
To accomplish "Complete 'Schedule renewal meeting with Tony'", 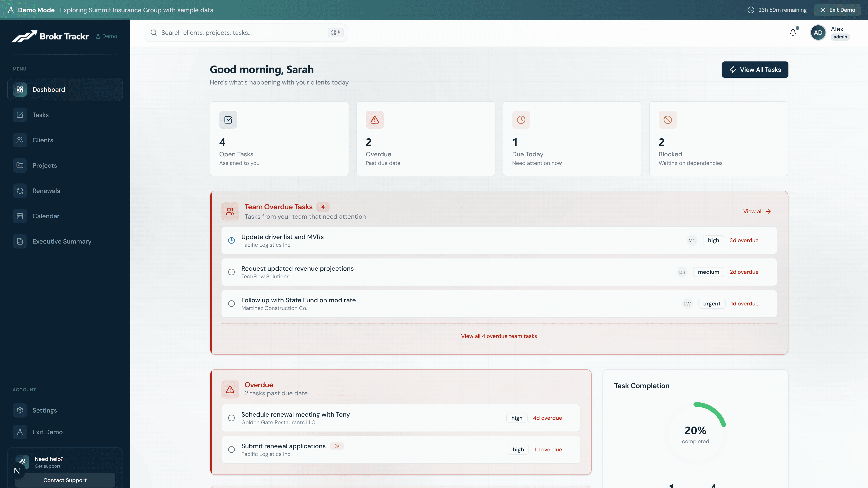I will click(x=231, y=418).
